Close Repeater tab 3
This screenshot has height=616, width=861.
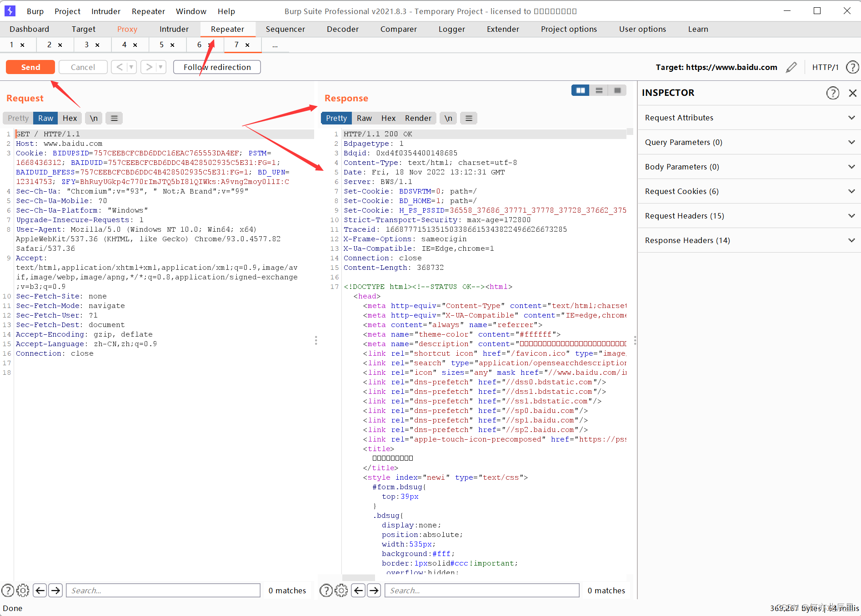click(97, 45)
